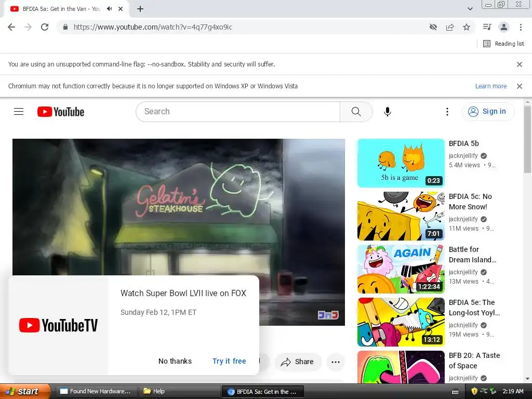Click jacknjellify channel under BFDIA 5b
532x399 pixels.
(463, 156)
